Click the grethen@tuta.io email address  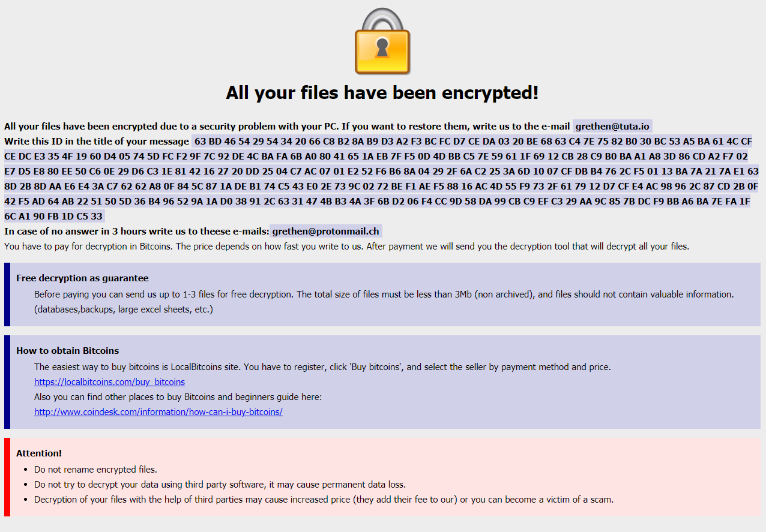612,127
